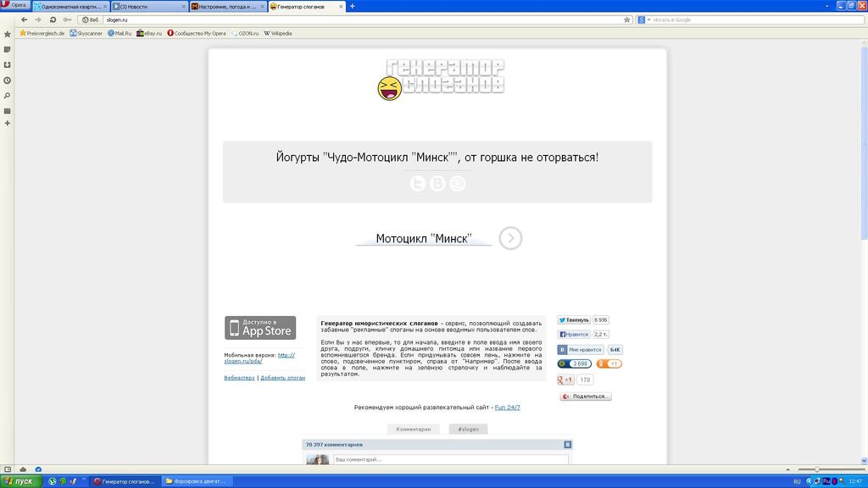Open the password wand key icon
Screen dimensions: 868x488
click(x=67, y=20)
